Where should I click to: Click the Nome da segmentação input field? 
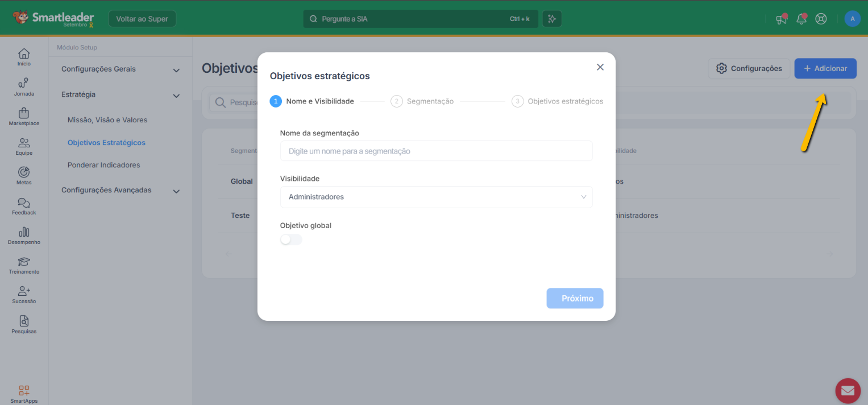(x=436, y=151)
